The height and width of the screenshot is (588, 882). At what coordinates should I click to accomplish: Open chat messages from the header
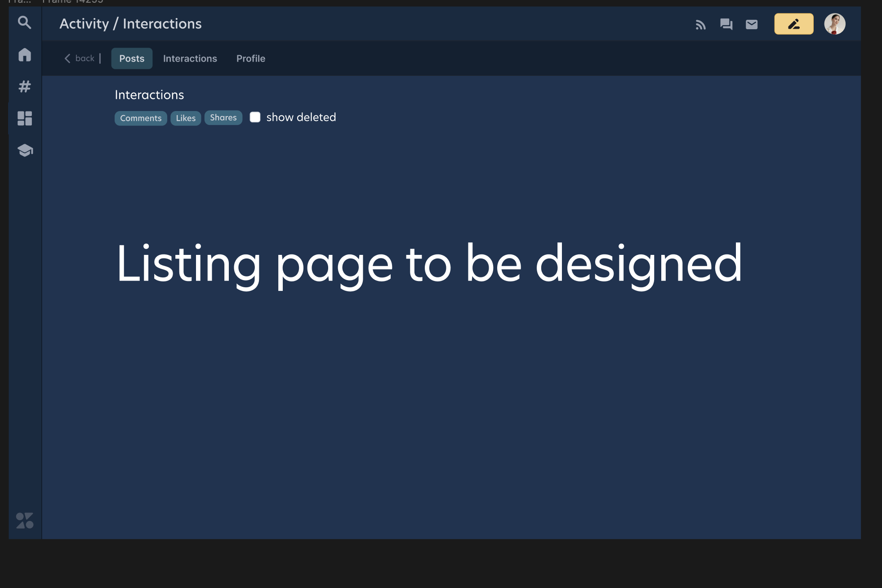coord(727,25)
